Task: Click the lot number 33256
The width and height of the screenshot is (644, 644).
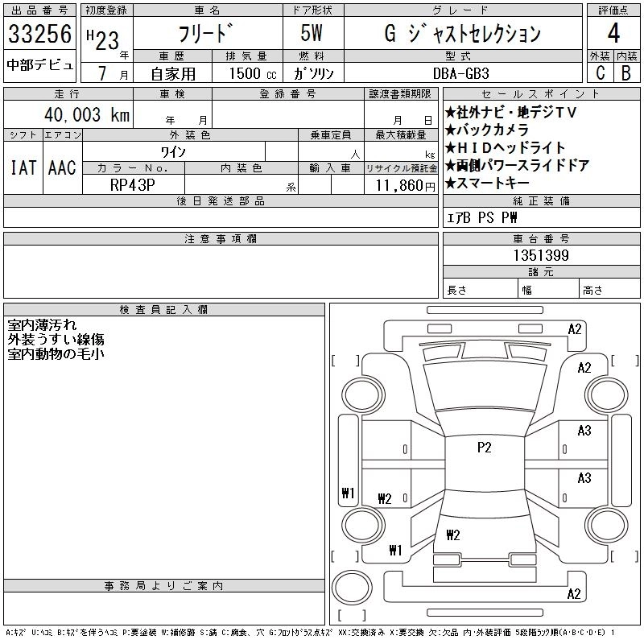Action: click(x=39, y=34)
